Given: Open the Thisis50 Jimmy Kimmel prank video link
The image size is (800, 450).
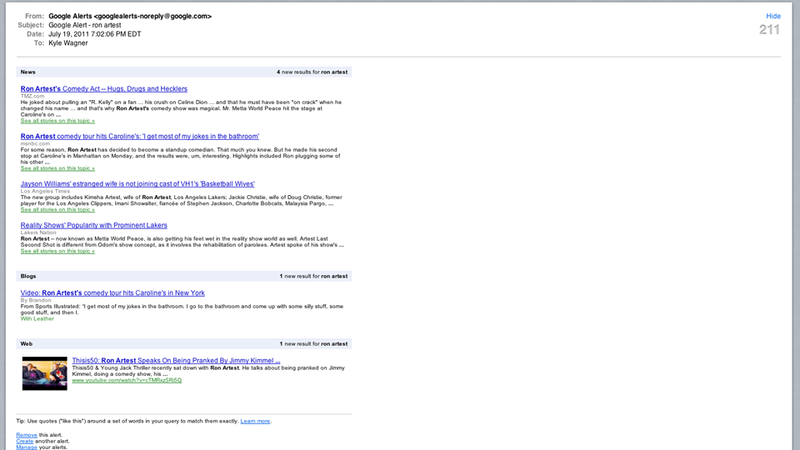Looking at the screenshot, I should point(176,360).
